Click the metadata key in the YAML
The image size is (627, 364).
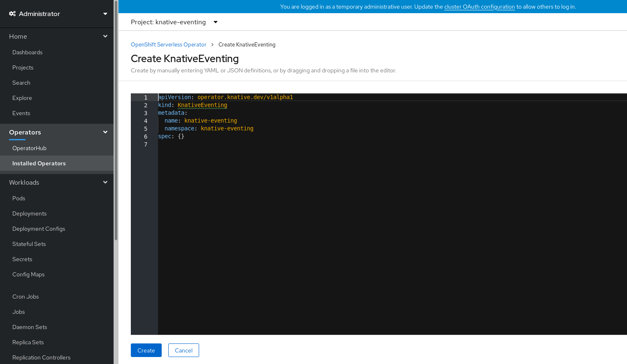coord(171,113)
